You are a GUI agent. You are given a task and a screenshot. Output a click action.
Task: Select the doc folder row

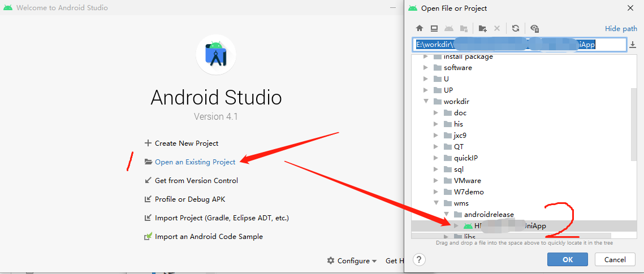(521, 113)
